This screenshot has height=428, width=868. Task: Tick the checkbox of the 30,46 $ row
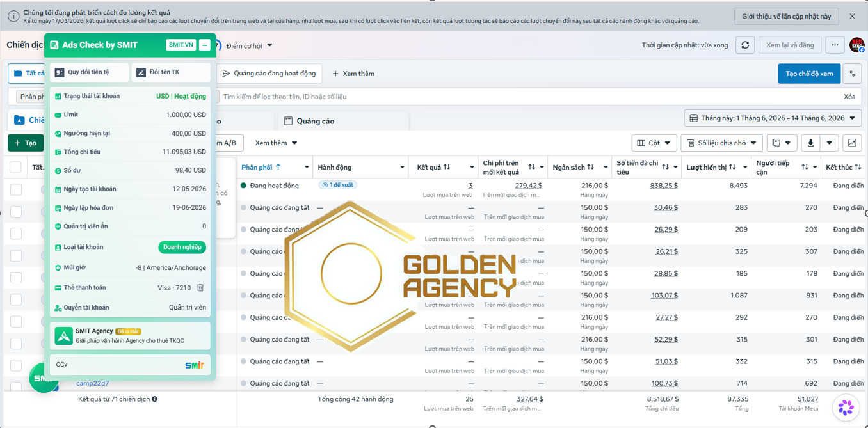tap(16, 212)
